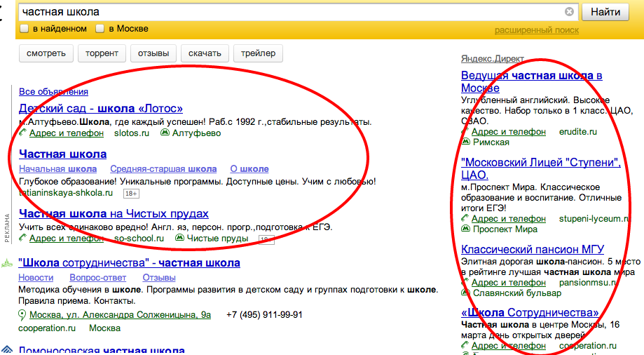Click the favicon beside Ломоносовская частная школа
Screen dimensions: 644x355
[7, 351]
